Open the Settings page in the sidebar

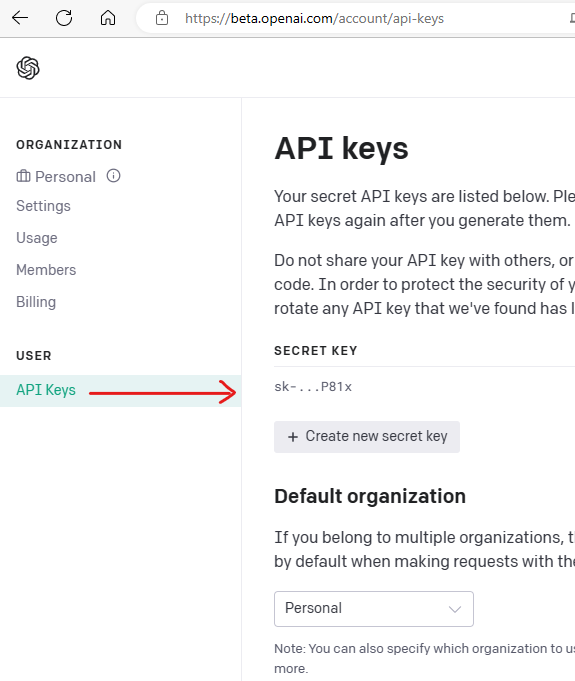(43, 206)
